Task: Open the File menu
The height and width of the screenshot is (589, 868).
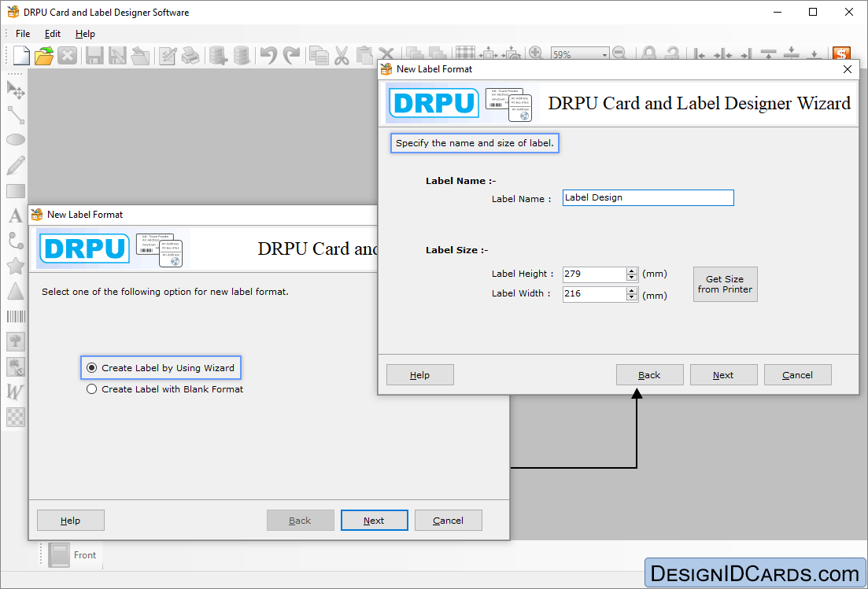Action: point(23,34)
